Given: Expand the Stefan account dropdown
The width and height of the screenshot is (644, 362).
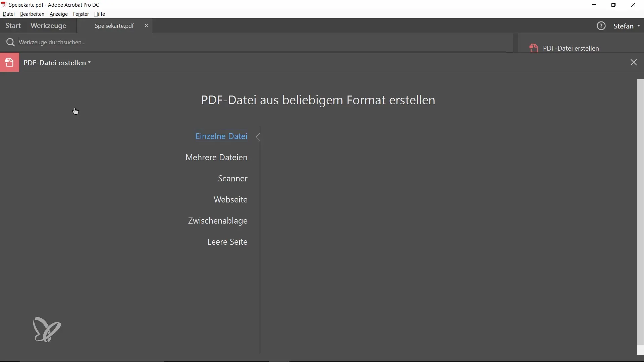Looking at the screenshot, I should [x=627, y=26].
